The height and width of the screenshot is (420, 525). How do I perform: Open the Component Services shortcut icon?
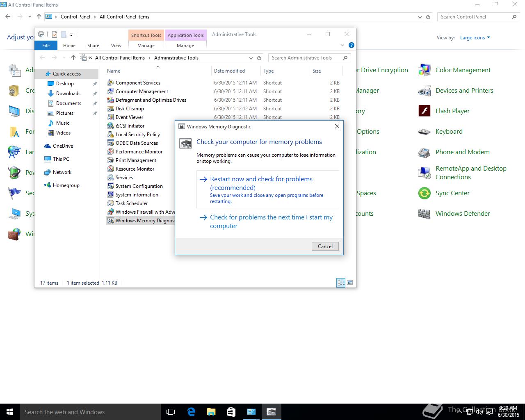coord(110,82)
